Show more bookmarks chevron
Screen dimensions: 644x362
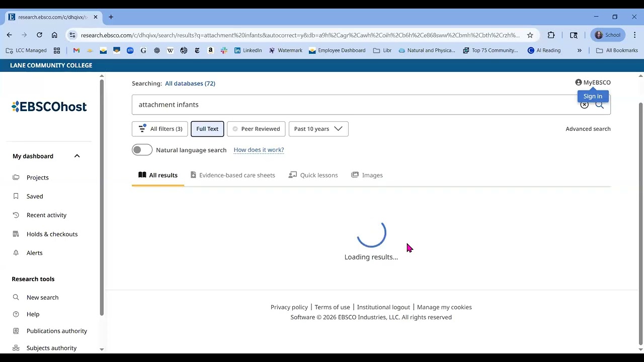tap(579, 50)
